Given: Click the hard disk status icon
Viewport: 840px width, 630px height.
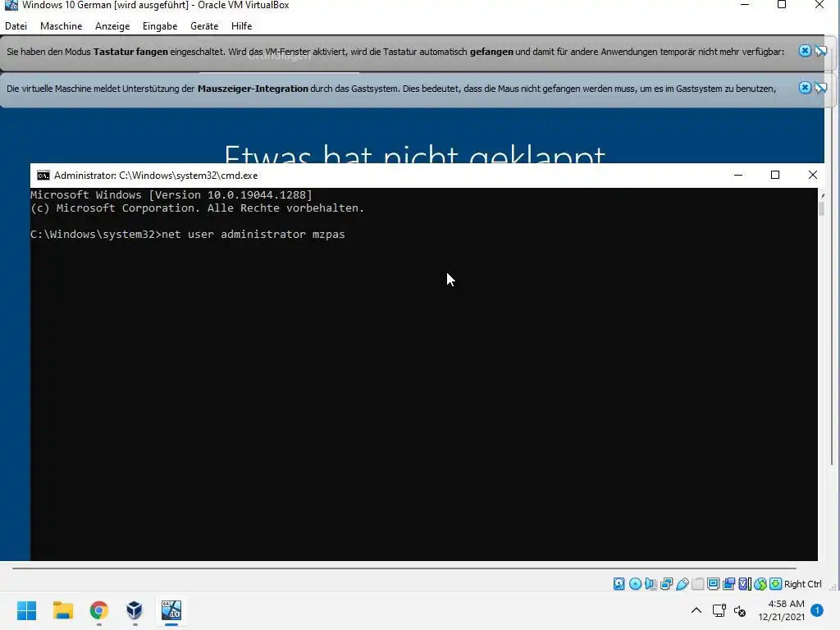Looking at the screenshot, I should [x=619, y=584].
